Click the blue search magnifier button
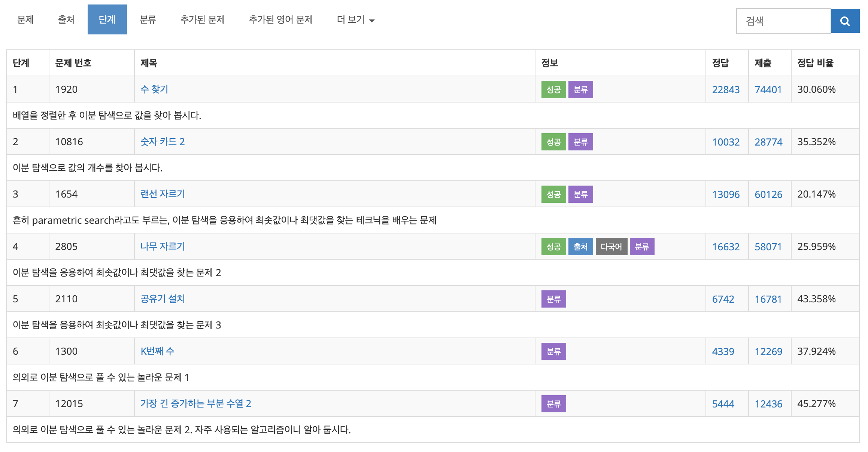 point(845,21)
